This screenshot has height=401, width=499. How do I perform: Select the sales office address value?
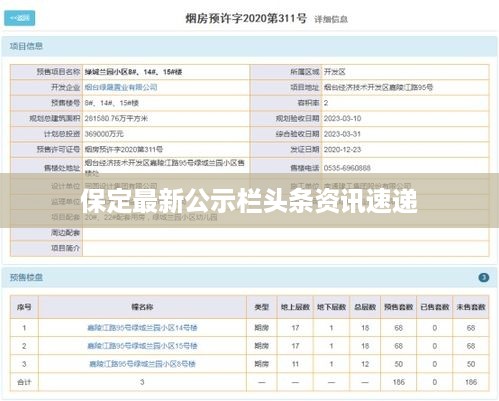(x=164, y=168)
